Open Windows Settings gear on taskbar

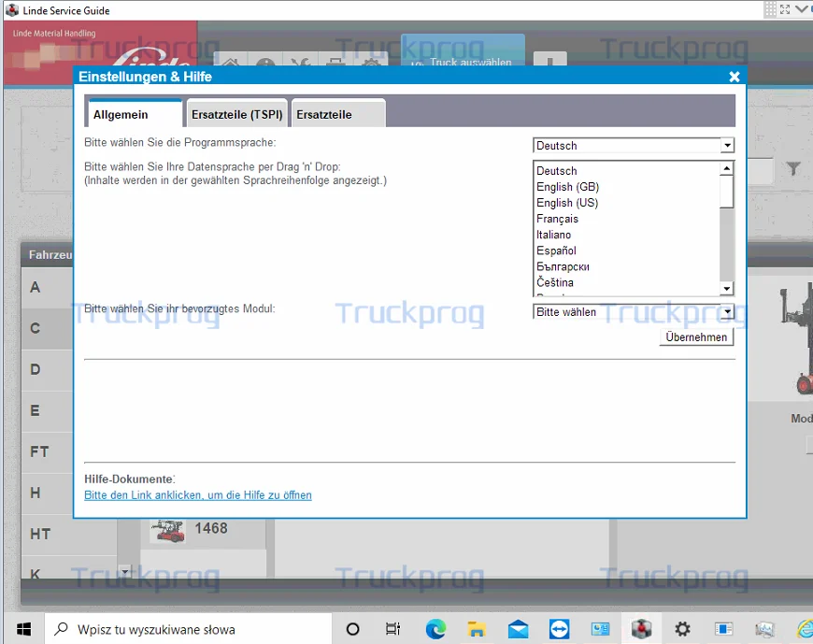(682, 629)
